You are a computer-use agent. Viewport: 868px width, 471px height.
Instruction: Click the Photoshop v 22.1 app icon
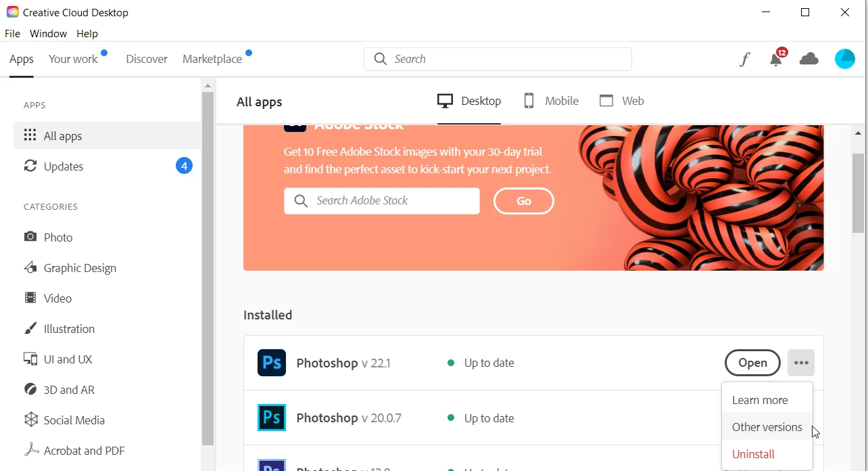pos(272,363)
